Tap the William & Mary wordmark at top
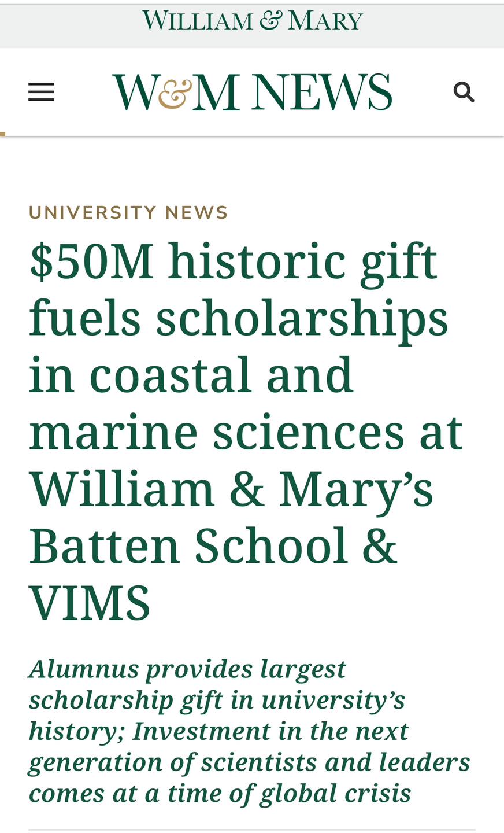Screen dimensions: 504x833 coord(253,21)
